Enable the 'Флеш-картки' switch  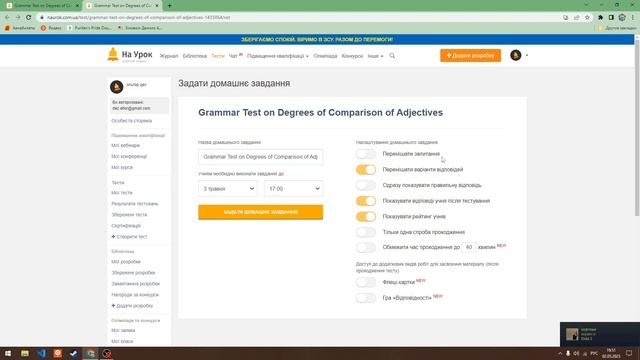pos(366,282)
